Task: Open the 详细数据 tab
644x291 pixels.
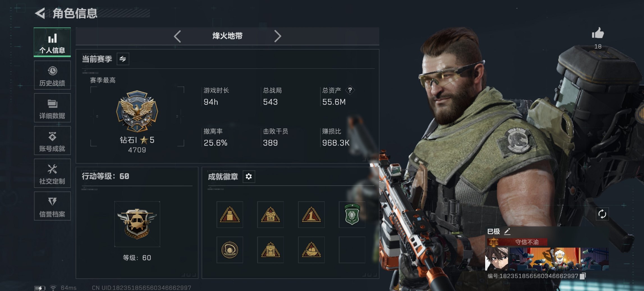Action: point(52,108)
